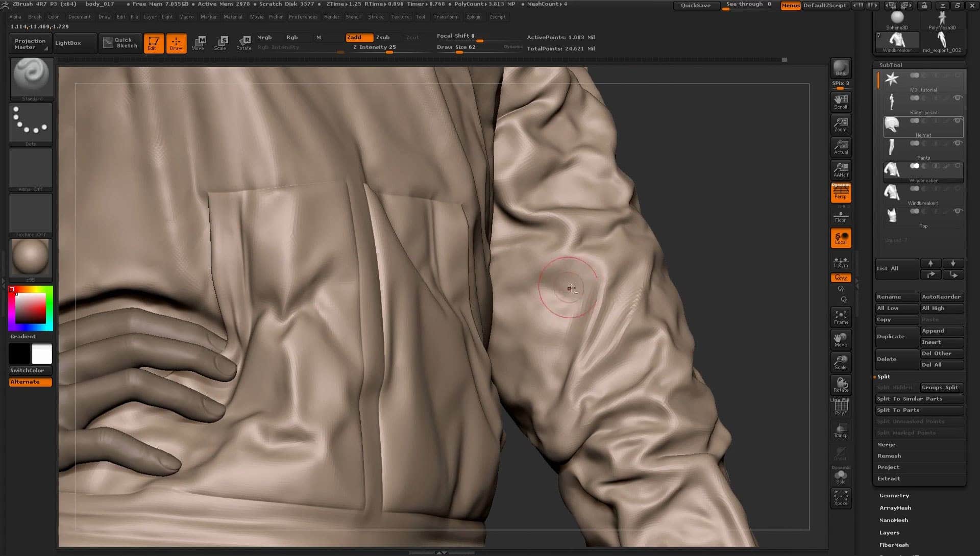Expand the ArrayMesh section

coord(895,508)
